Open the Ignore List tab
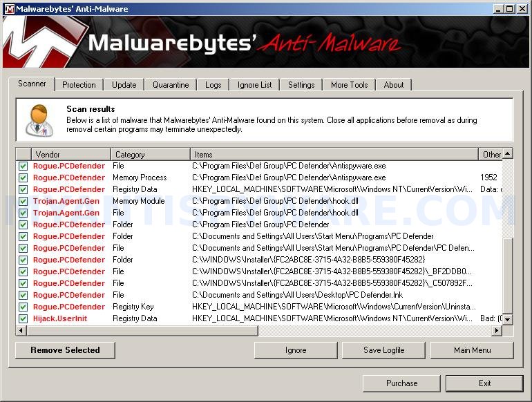The height and width of the screenshot is (402, 532). [254, 85]
